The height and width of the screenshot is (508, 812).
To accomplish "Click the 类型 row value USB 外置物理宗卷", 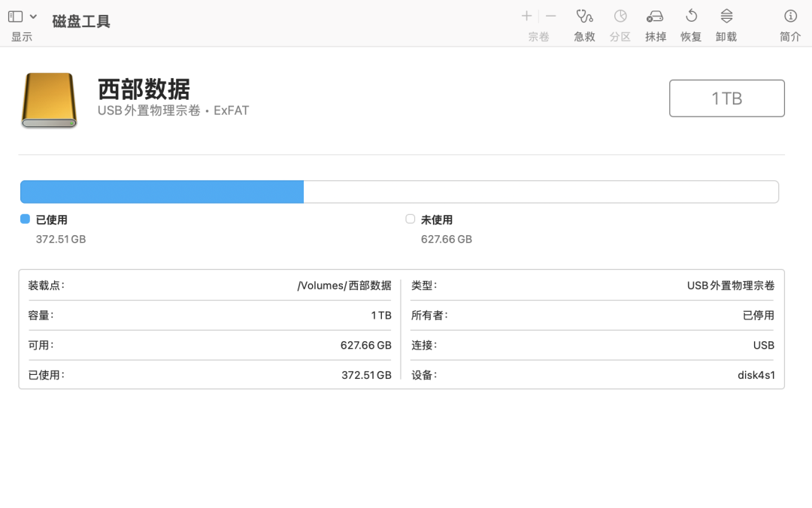I will click(x=731, y=286).
